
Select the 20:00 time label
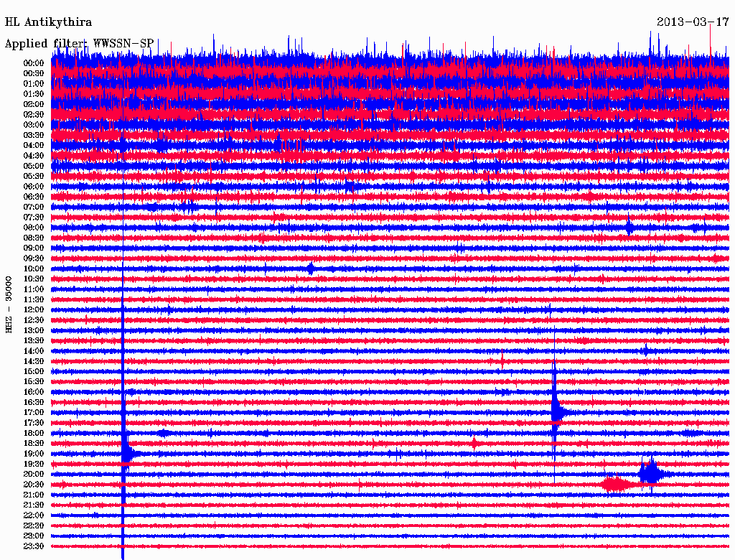(34, 474)
